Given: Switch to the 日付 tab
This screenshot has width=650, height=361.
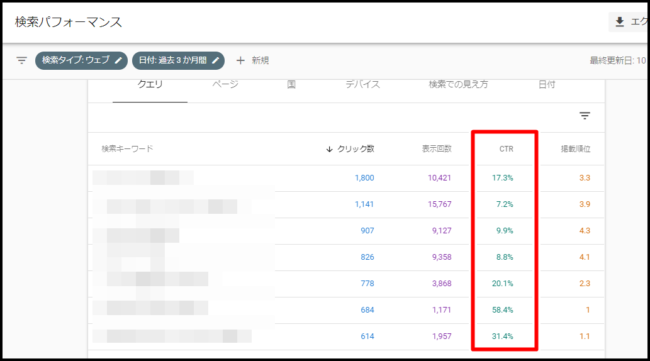Looking at the screenshot, I should coord(547,84).
